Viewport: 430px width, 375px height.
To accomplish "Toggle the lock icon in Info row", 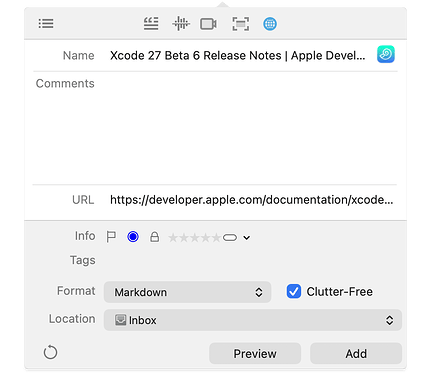I will (x=154, y=237).
